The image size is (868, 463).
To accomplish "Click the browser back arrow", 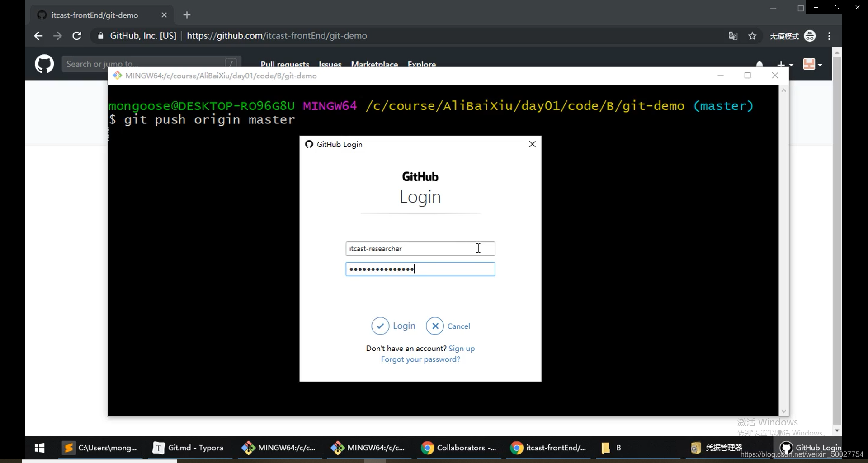I will coord(38,36).
